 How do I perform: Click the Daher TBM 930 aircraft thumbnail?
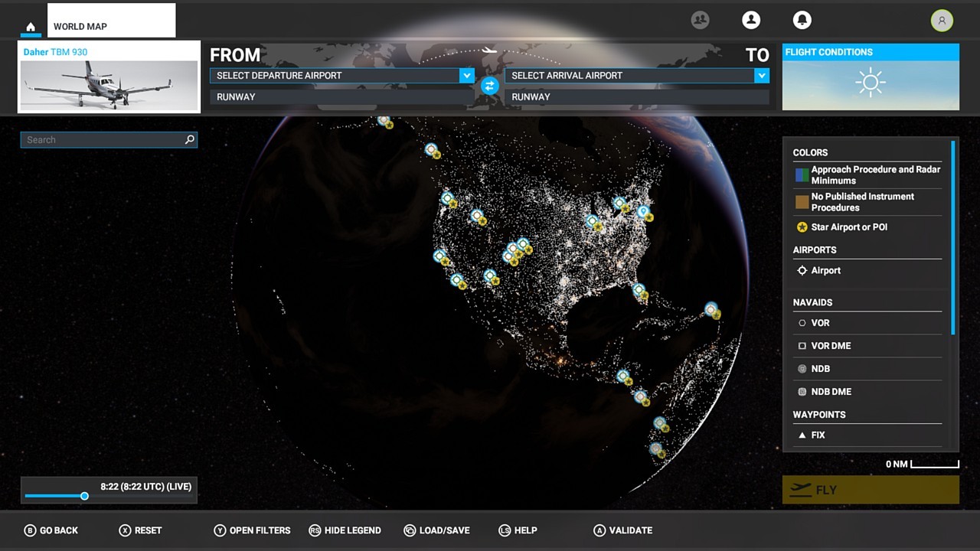[x=109, y=85]
